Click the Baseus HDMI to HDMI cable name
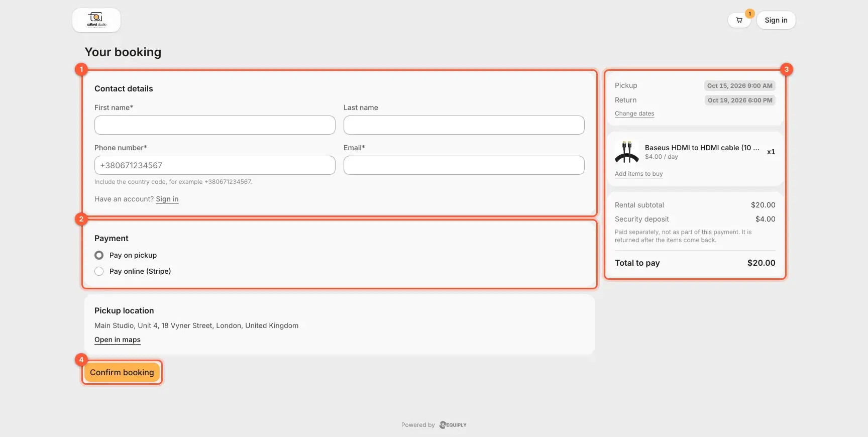The height and width of the screenshot is (437, 868). [702, 148]
